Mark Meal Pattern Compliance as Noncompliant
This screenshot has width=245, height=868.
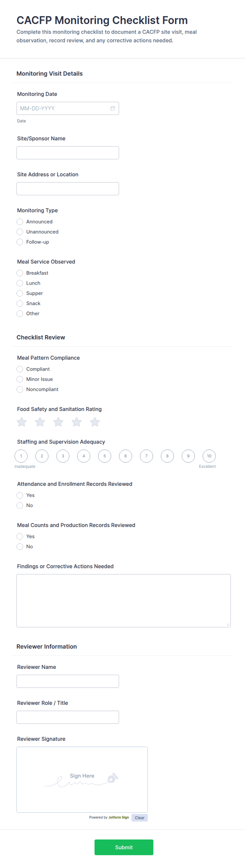click(20, 389)
